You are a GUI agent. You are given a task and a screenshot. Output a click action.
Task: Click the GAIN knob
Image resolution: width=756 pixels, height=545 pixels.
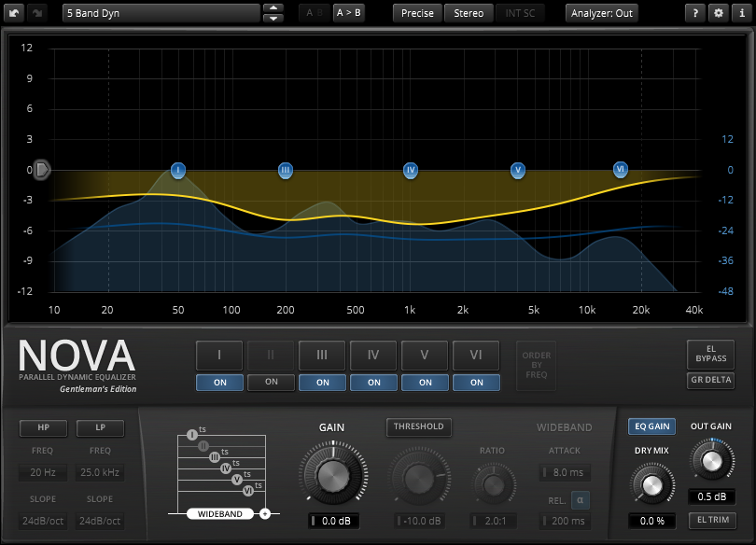pos(333,475)
